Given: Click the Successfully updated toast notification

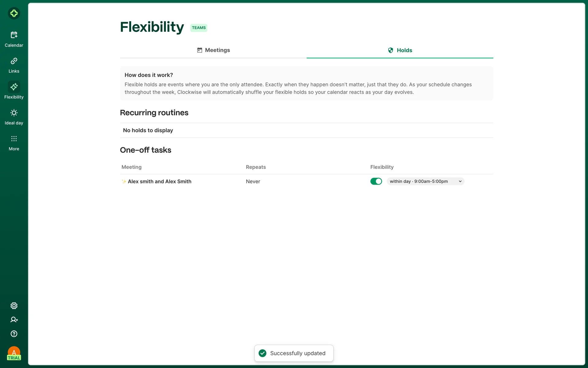Looking at the screenshot, I should click(297, 353).
